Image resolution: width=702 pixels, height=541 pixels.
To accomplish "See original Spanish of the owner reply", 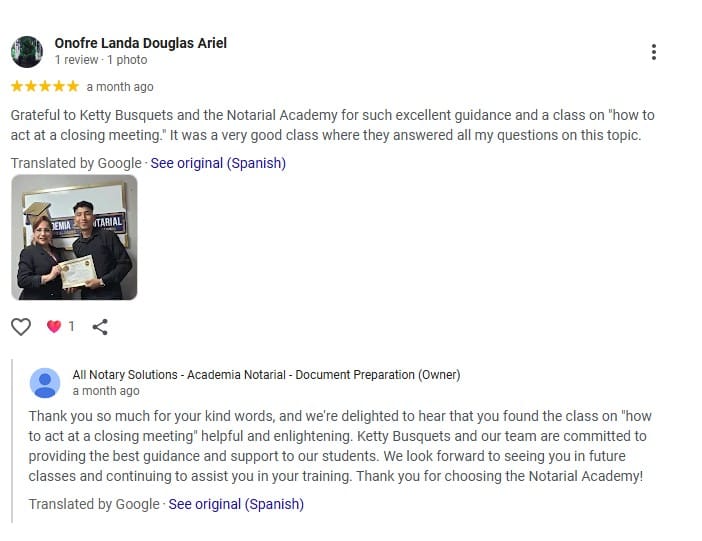I will tap(236, 504).
